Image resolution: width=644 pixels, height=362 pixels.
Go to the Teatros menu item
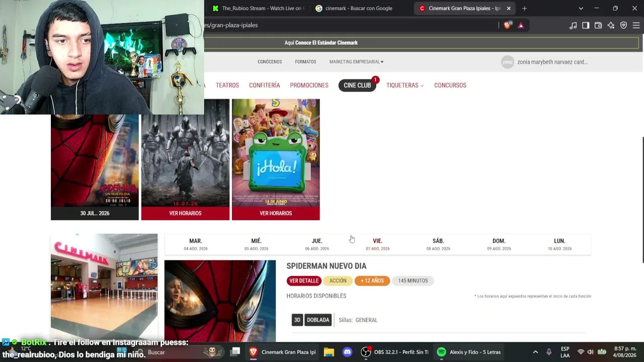pyautogui.click(x=227, y=85)
